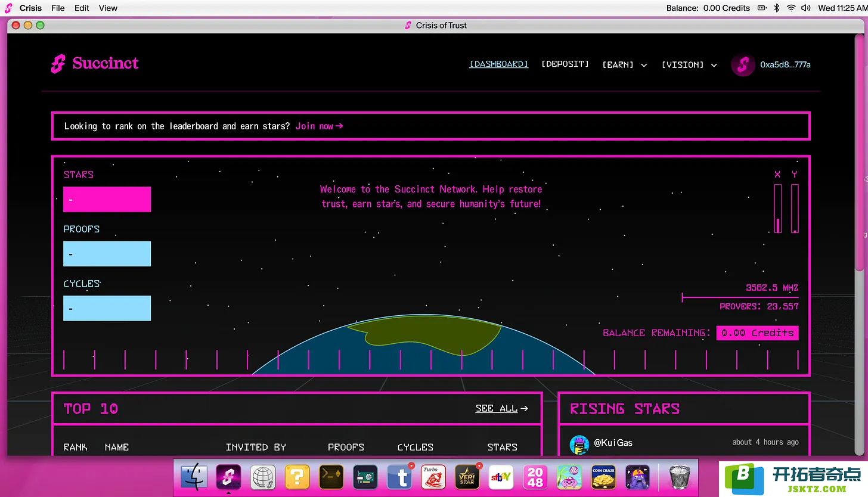
Task: Click the NAME column header
Action: coord(117,447)
